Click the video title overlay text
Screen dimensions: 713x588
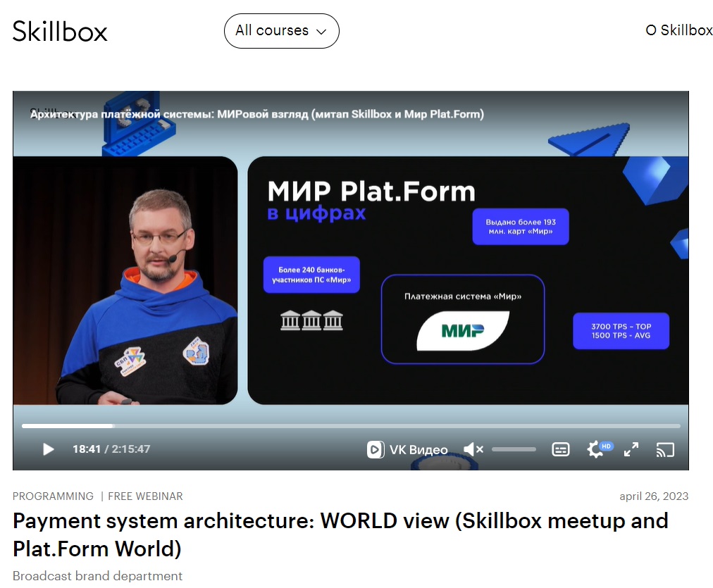coord(257,114)
